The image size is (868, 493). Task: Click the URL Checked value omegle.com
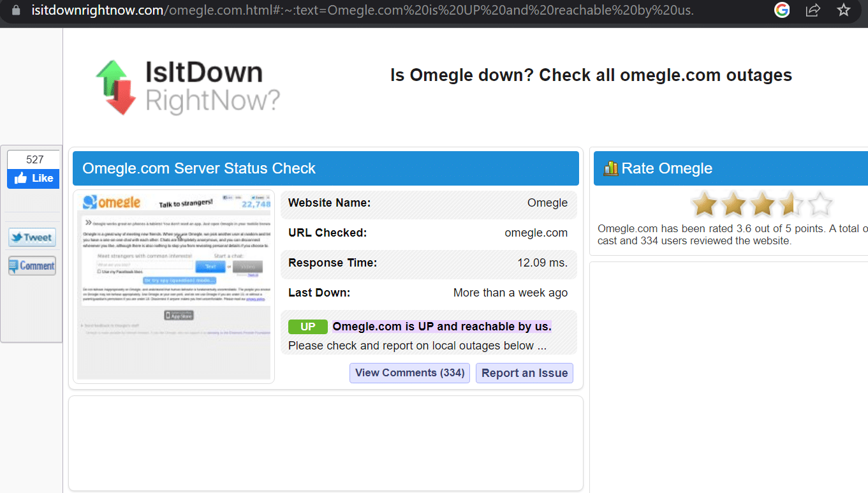536,233
